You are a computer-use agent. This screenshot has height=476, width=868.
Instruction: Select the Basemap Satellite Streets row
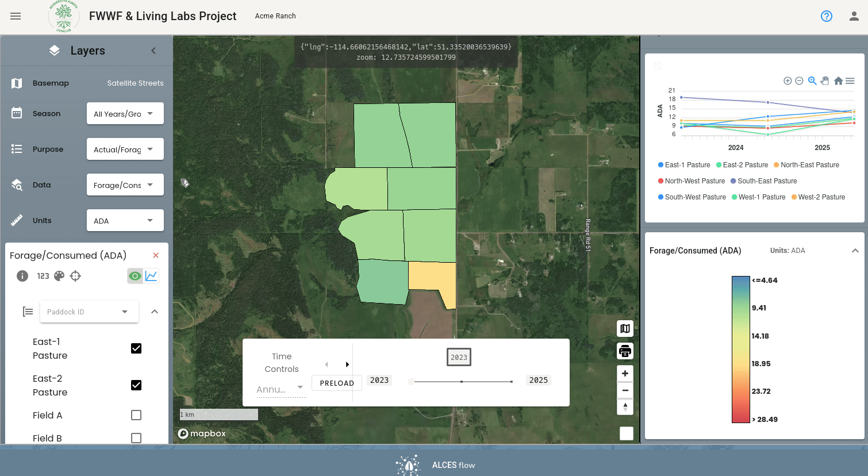(87, 83)
